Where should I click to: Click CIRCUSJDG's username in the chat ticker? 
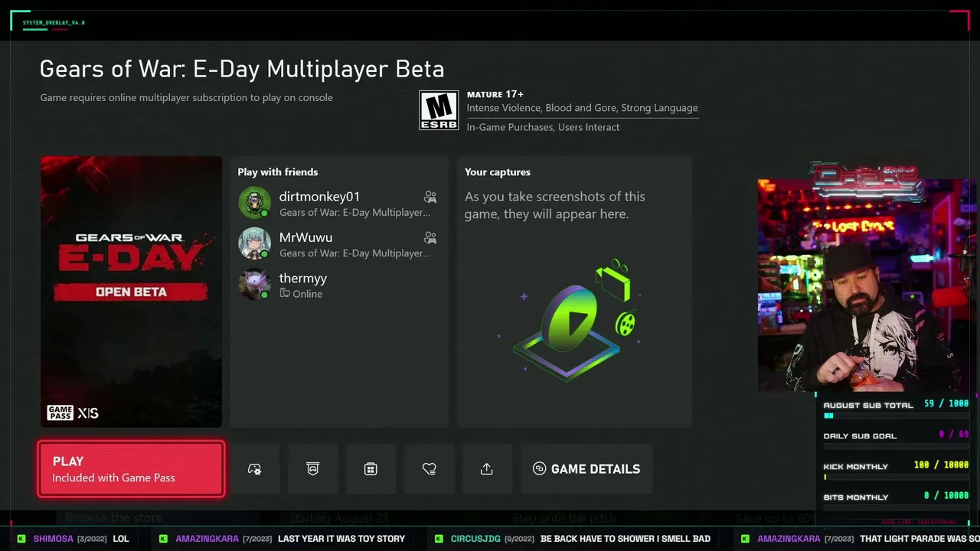coord(475,539)
